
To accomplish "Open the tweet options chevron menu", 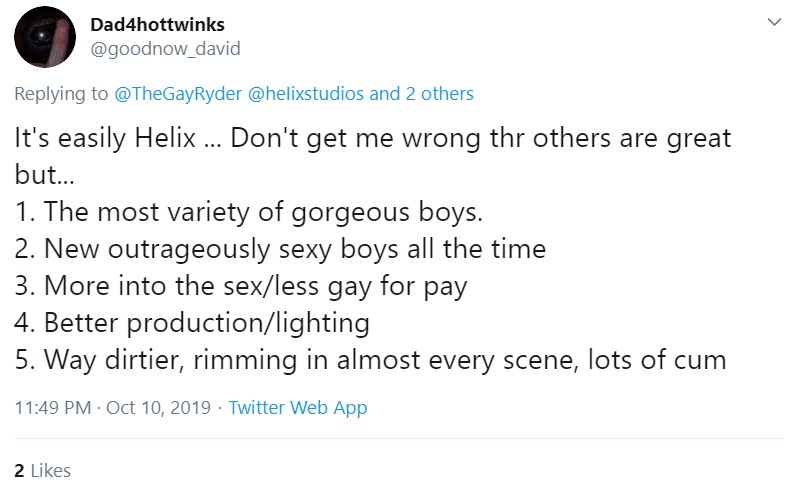I will coord(773,22).
